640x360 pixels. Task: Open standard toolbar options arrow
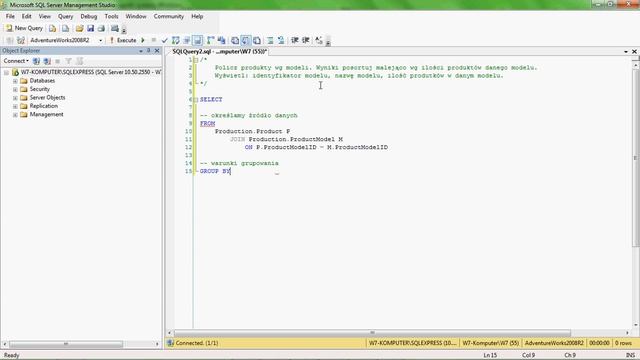coord(124,30)
